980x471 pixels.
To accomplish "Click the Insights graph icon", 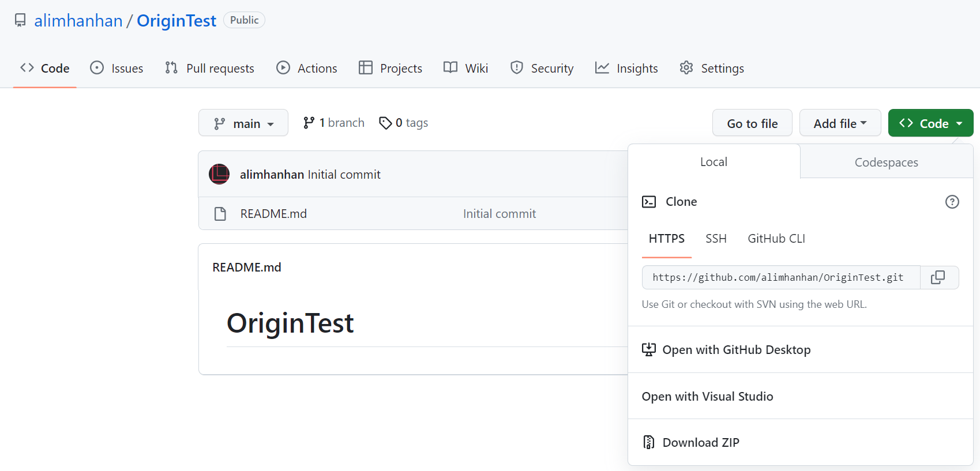I will tap(602, 68).
